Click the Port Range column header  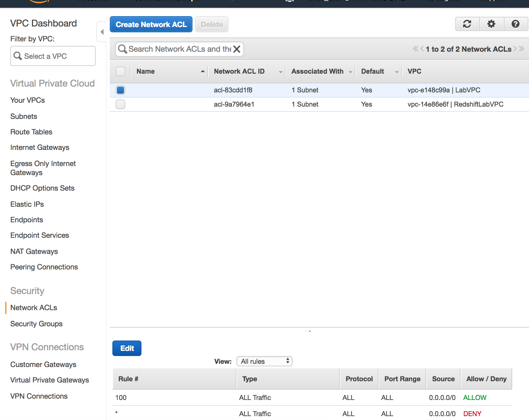[x=402, y=379]
